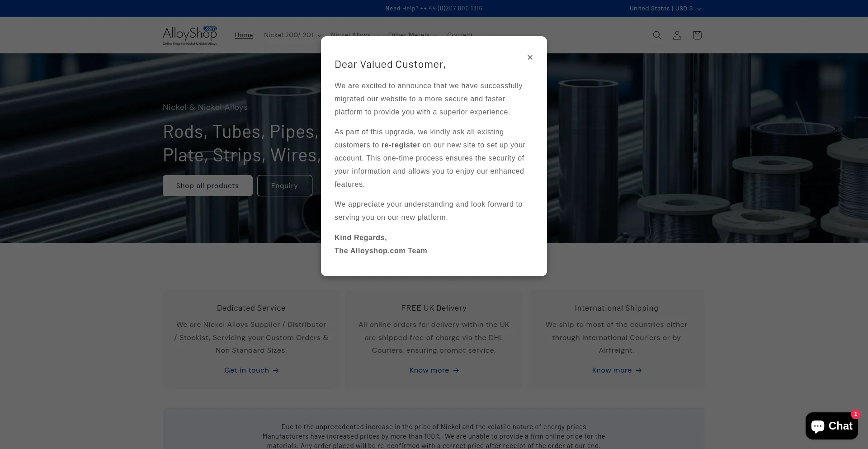Viewport: 868px width, 449px height.
Task: Click the arrow beside FREE UK Delivery Know more
Action: (456, 370)
